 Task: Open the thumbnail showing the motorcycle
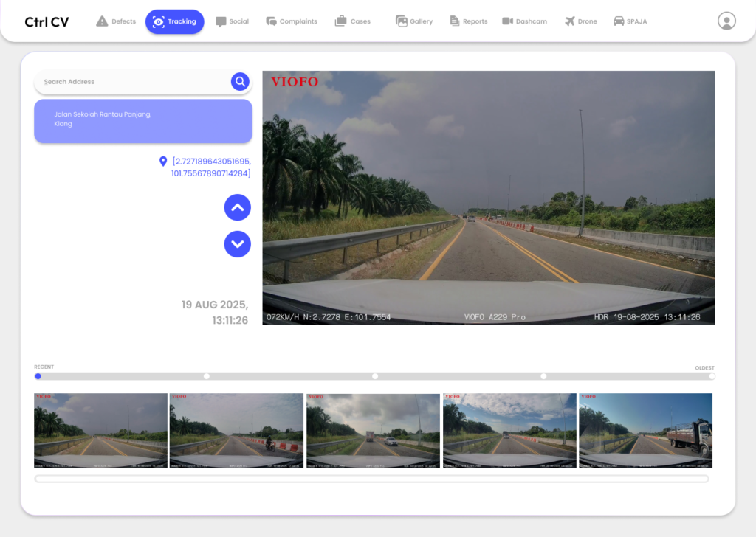236,430
